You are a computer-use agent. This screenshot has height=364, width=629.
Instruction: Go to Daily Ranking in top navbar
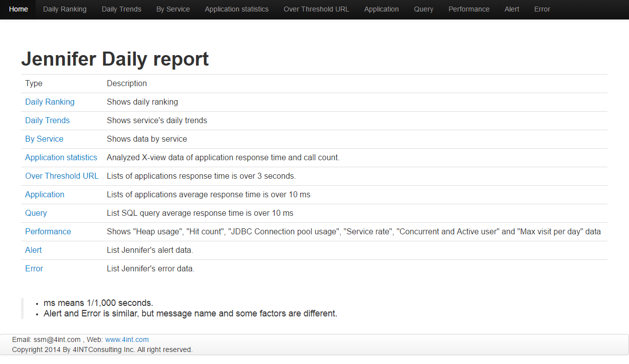click(65, 9)
